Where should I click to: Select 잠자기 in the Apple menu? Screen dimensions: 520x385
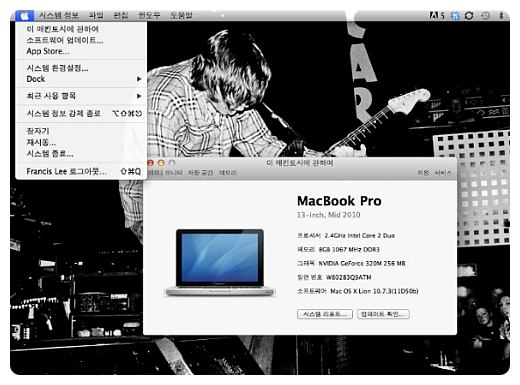tap(81, 131)
